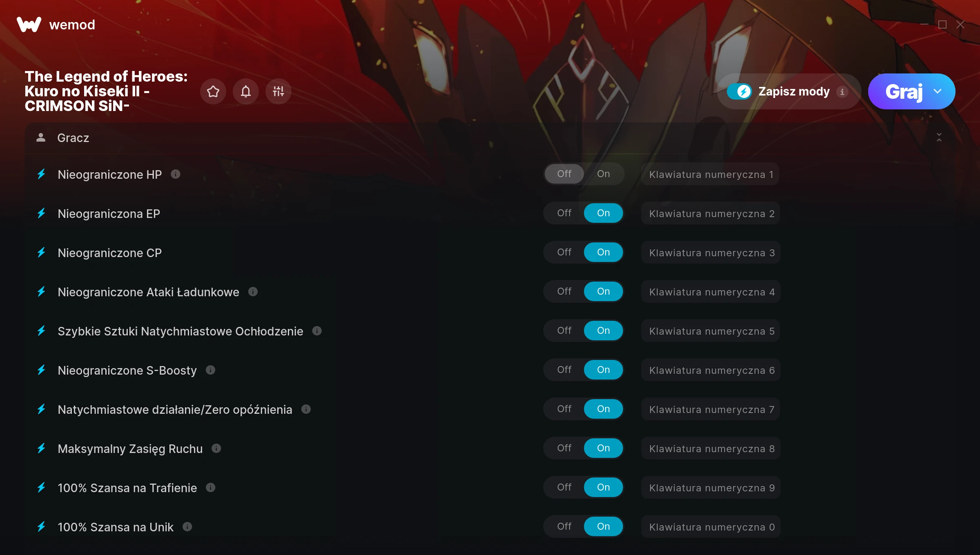Click the WeMod logo icon
This screenshot has height=555, width=980.
29,24
